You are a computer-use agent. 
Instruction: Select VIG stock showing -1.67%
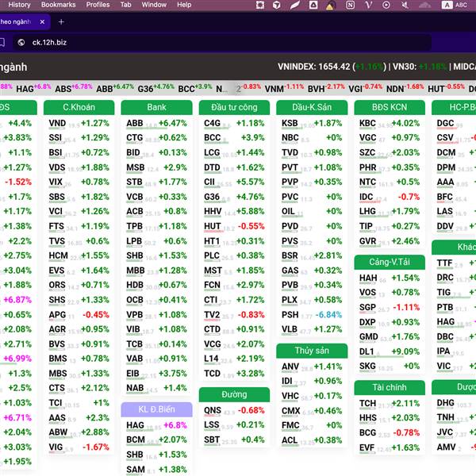pos(79,447)
